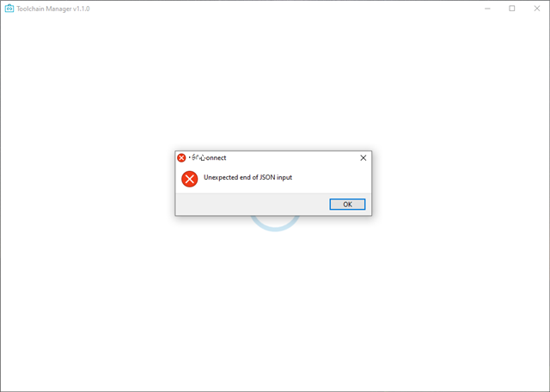Click small red error icon in dialog title
Viewport: 550px width, 392px height.
point(181,158)
